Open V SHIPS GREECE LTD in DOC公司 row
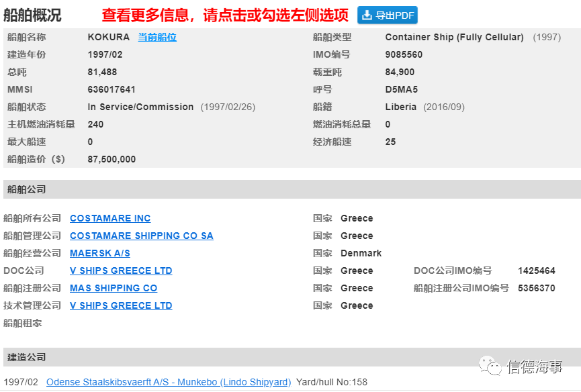Viewport: 581px width, 392px height. click(x=121, y=271)
